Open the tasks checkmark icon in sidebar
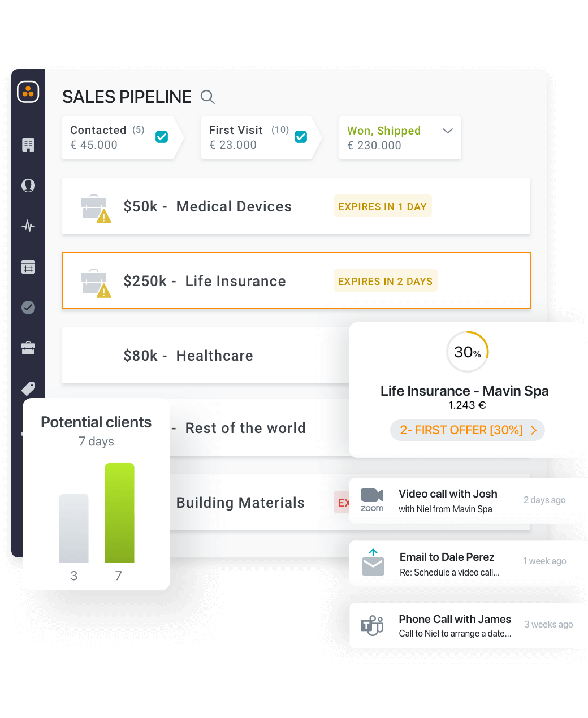588x718 pixels. [28, 308]
